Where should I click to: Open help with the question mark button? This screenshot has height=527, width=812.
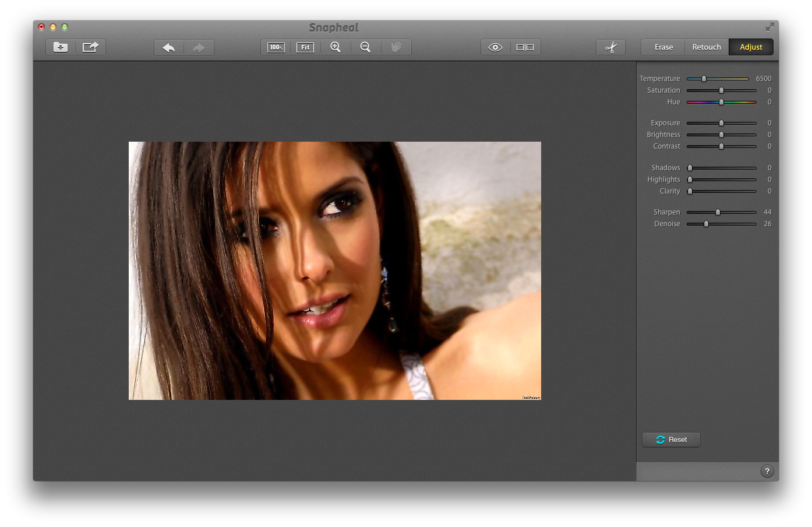(767, 471)
